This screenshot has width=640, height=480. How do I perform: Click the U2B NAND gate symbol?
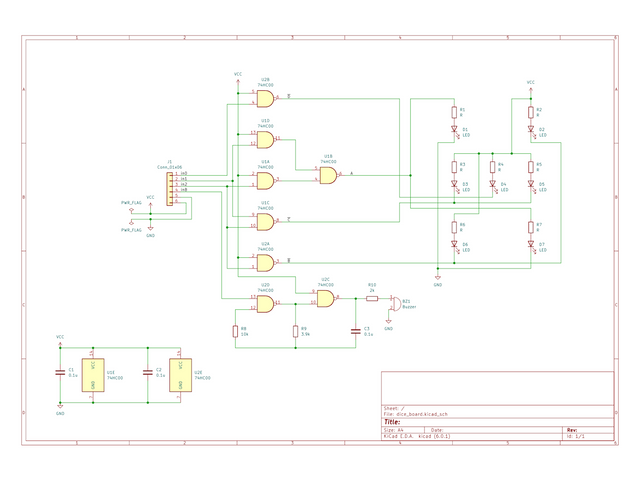265,97
